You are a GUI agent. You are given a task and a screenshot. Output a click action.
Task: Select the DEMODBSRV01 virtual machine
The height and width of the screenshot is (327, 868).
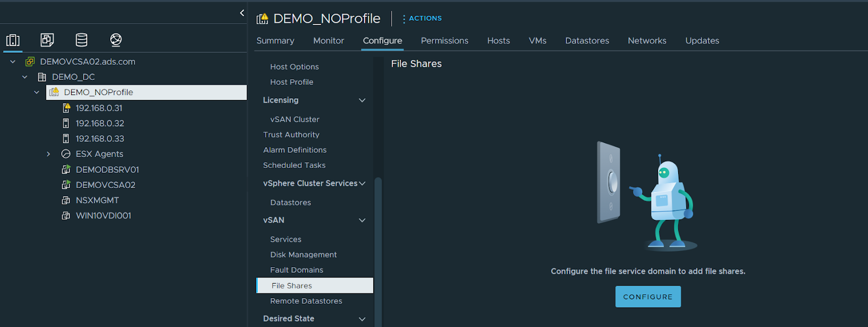(107, 169)
